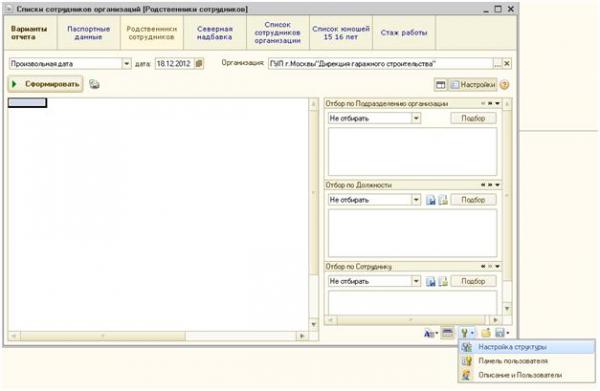600x391 pixels.
Task: Click the Подразделению filter values list box
Action: coord(412,152)
